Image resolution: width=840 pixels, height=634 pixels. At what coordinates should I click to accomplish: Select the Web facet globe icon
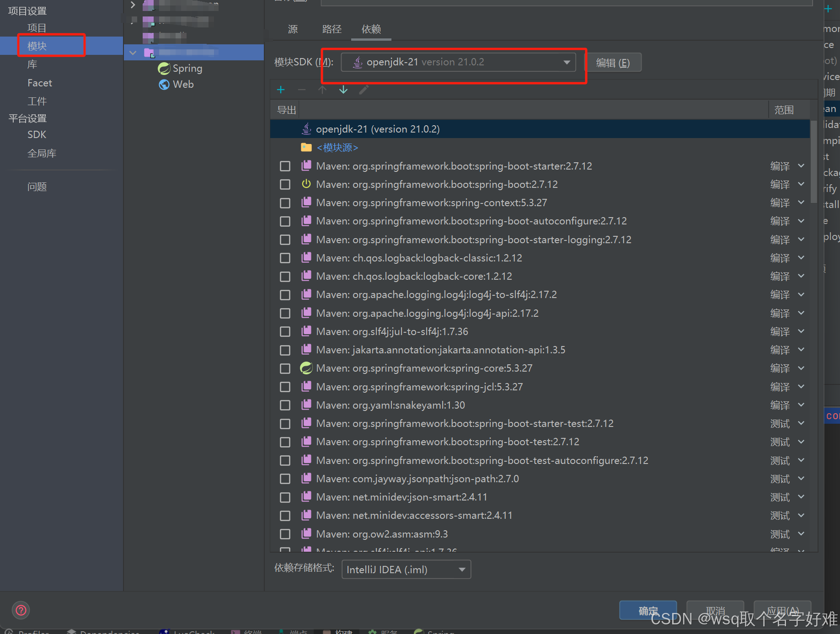(x=164, y=84)
